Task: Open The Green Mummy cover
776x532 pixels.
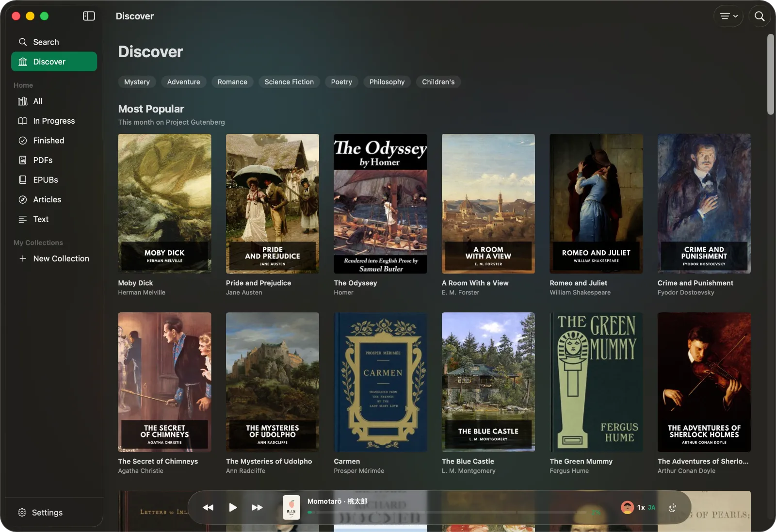Action: pyautogui.click(x=597, y=382)
